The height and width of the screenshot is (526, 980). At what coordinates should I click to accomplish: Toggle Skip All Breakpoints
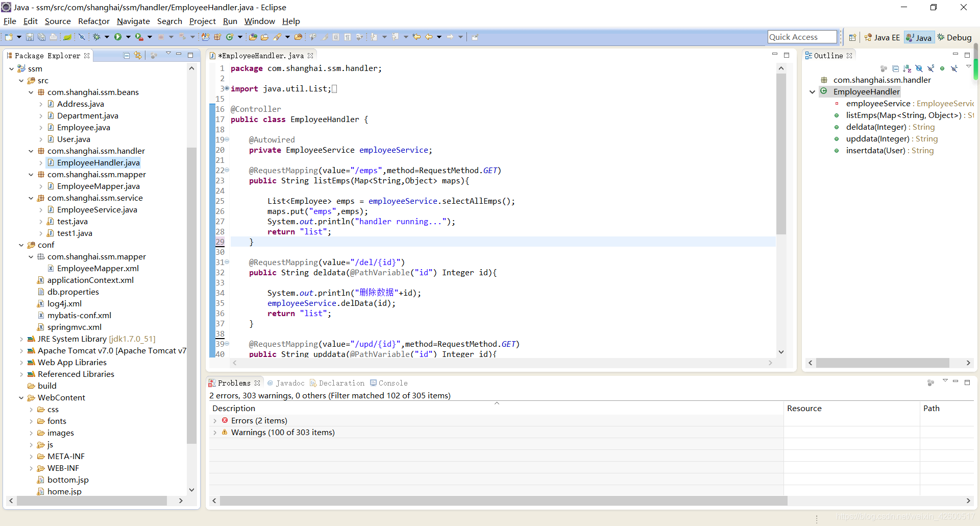[x=82, y=37]
